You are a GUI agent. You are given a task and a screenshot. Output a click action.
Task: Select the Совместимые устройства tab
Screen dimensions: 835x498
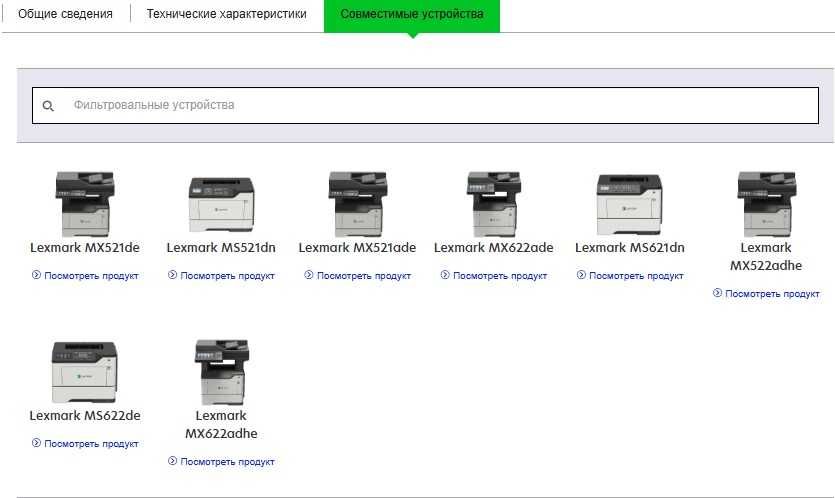click(412, 16)
